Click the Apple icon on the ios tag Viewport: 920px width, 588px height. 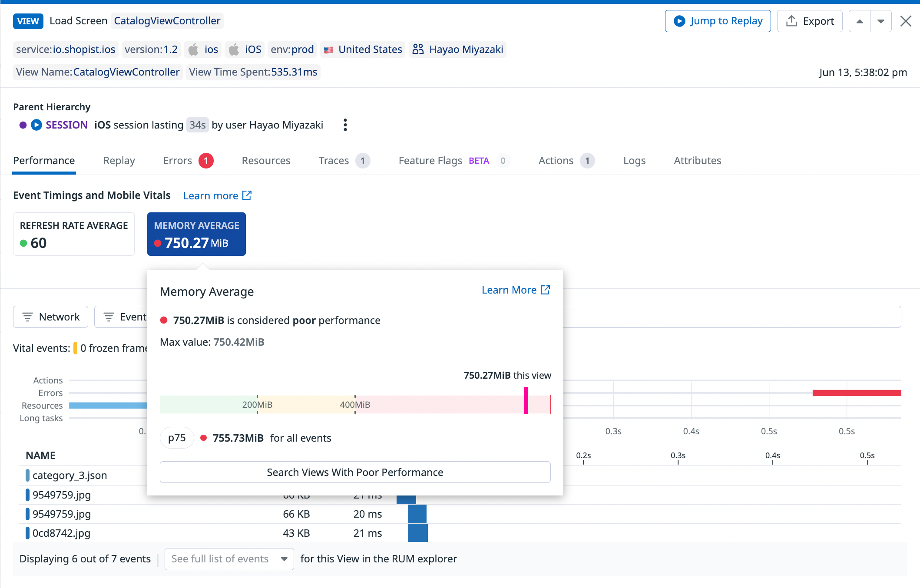[192, 49]
